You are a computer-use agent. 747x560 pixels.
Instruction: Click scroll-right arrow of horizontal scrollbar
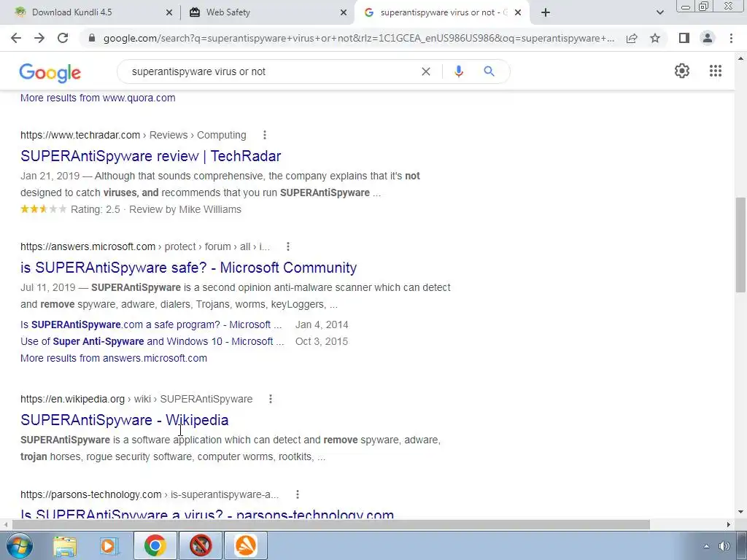[729, 524]
